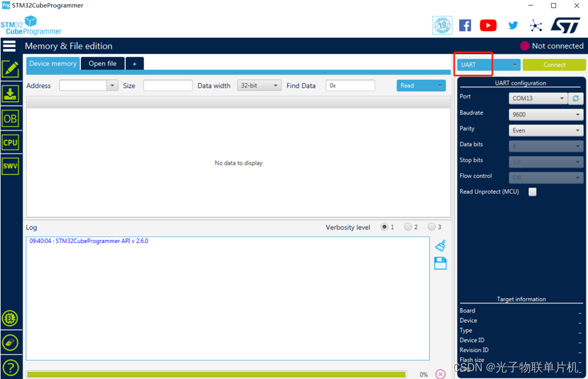Image resolution: width=588 pixels, height=379 pixels.
Task: Toggle Read Unprotect (MCU) checkbox
Action: pos(532,192)
